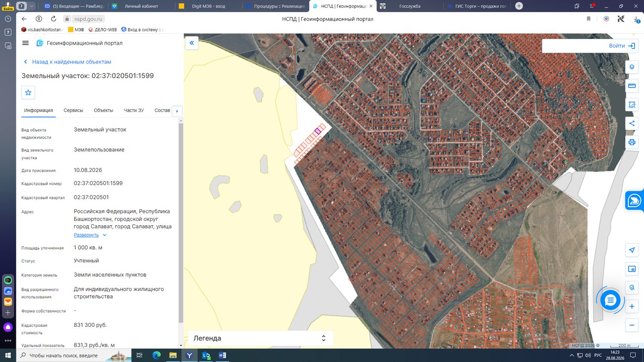
Task: Open the new browser tab button
Action: pyautogui.click(x=519, y=6)
